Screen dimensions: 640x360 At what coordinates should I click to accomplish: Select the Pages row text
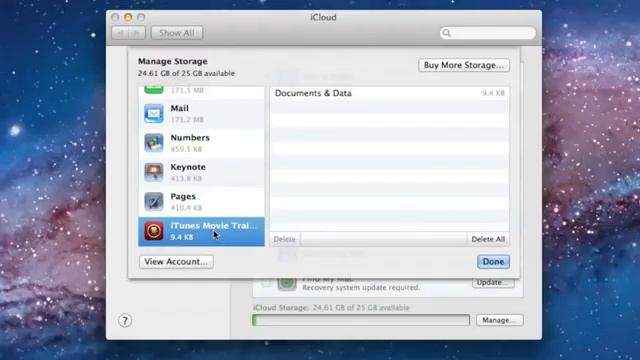point(183,196)
